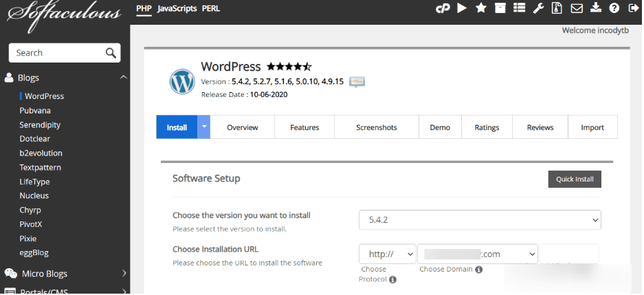The image size is (644, 295).
Task: Click the 'Software Setup' heading
Action: [206, 179]
